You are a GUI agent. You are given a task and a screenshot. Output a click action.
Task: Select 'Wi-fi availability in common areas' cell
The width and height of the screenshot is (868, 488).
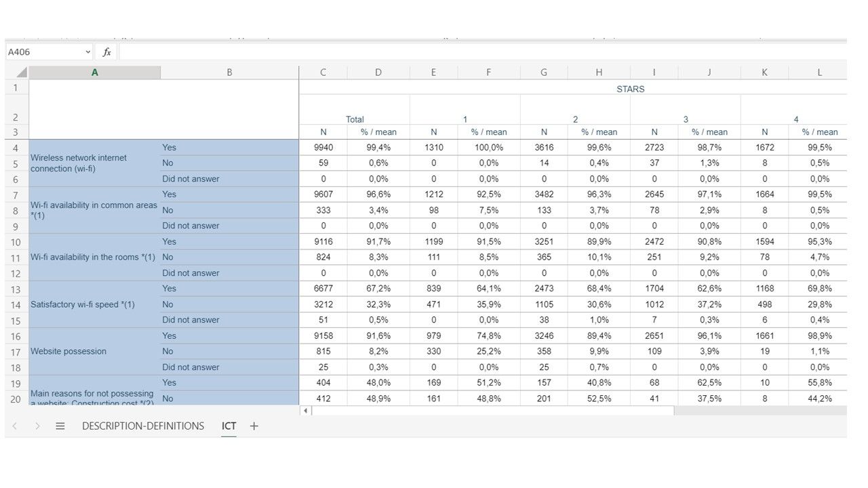[x=95, y=210]
